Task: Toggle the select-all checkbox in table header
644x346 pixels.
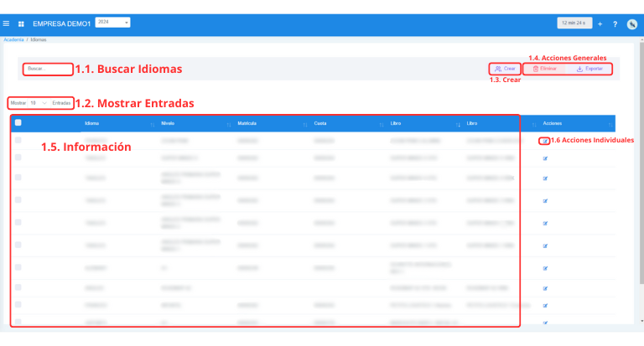Action: 18,123
